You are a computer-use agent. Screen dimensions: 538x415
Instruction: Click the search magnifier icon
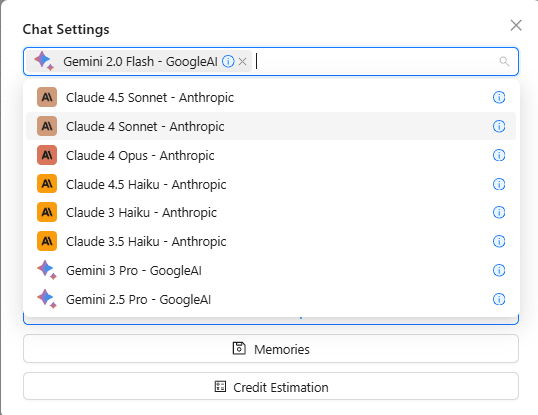coord(504,61)
